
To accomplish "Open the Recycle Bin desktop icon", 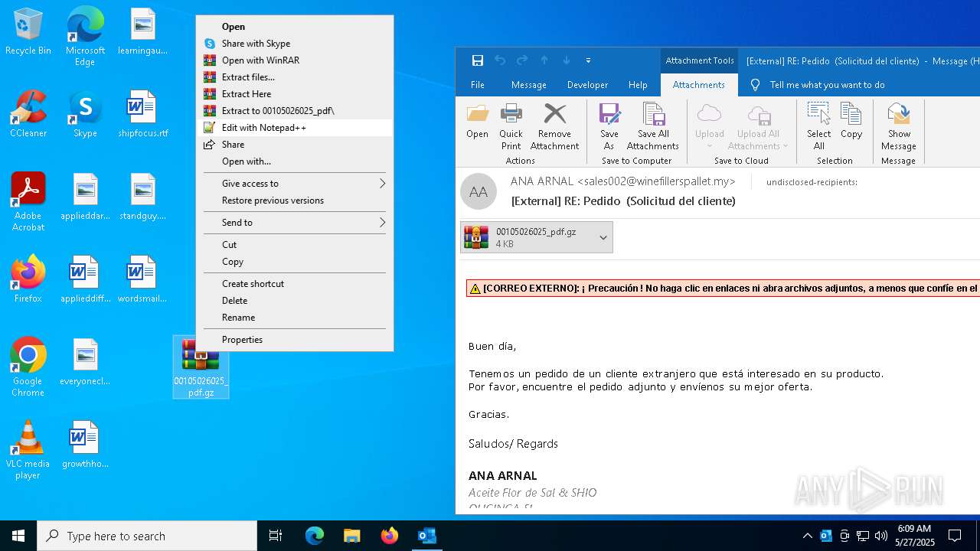I will coord(28,32).
